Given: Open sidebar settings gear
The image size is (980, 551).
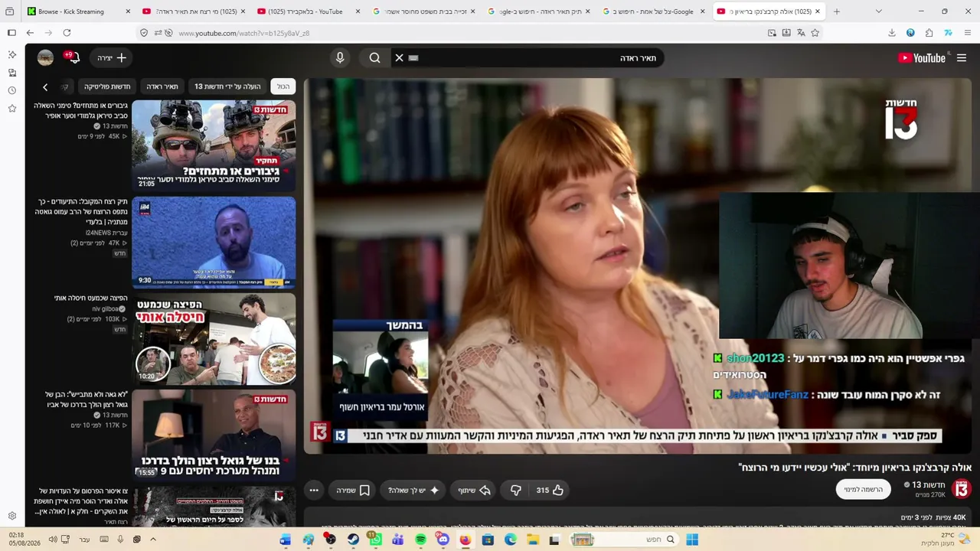Looking at the screenshot, I should click(x=11, y=516).
